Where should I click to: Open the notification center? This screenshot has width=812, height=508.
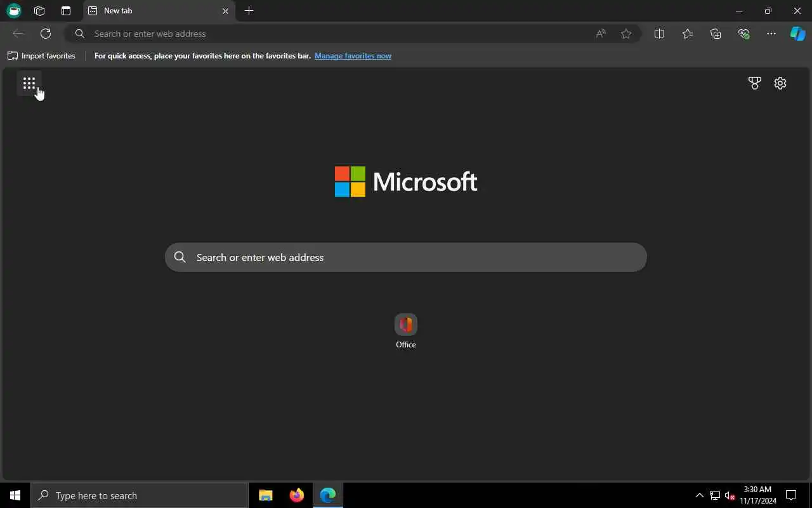tap(791, 495)
